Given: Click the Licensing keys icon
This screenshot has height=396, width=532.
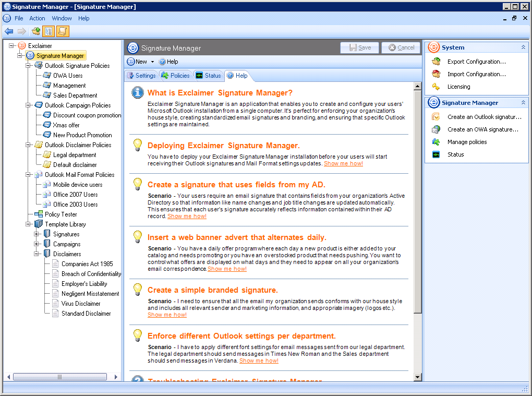Looking at the screenshot, I should pyautogui.click(x=436, y=87).
